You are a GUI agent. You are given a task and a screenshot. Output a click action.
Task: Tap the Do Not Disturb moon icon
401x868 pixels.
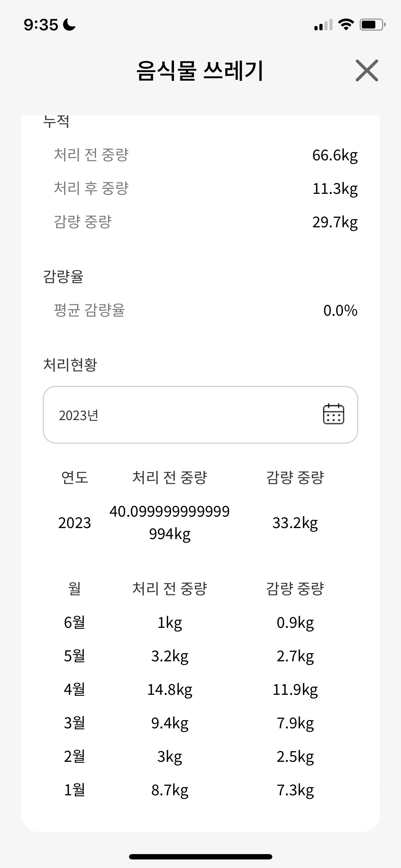click(x=69, y=25)
